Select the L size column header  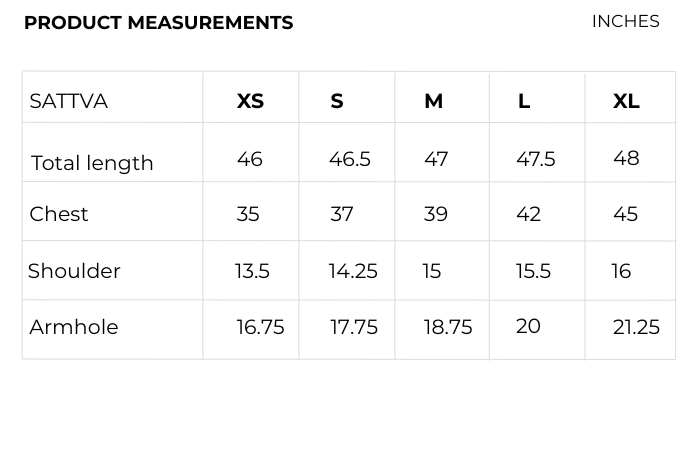pos(524,101)
